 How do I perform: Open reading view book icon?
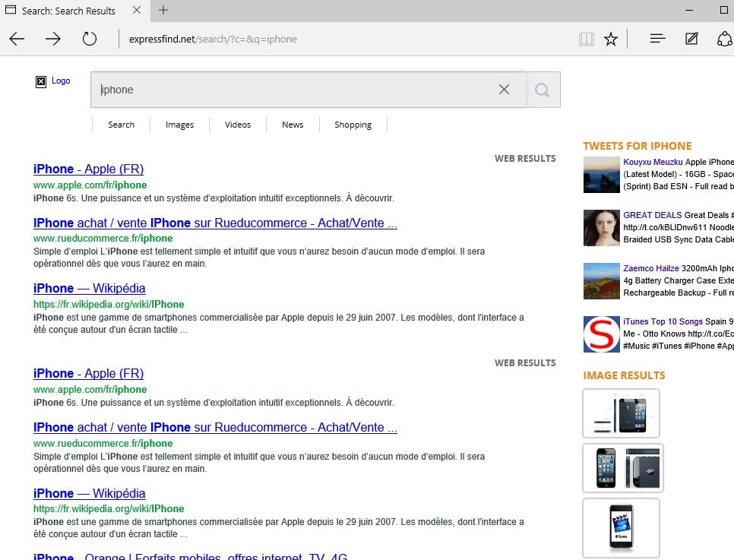coord(586,39)
